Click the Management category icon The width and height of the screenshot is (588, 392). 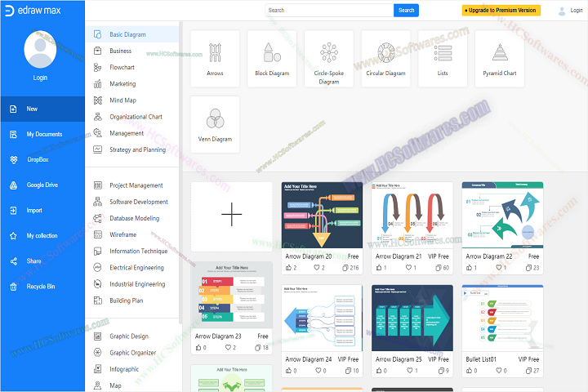click(x=97, y=133)
